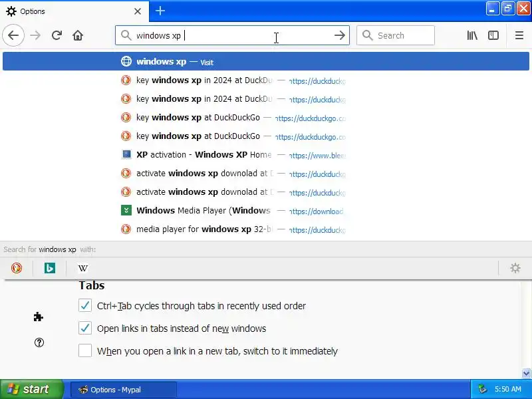
Task: Search with DuckDuckGo one-off engine icon
Action: pyautogui.click(x=16, y=268)
